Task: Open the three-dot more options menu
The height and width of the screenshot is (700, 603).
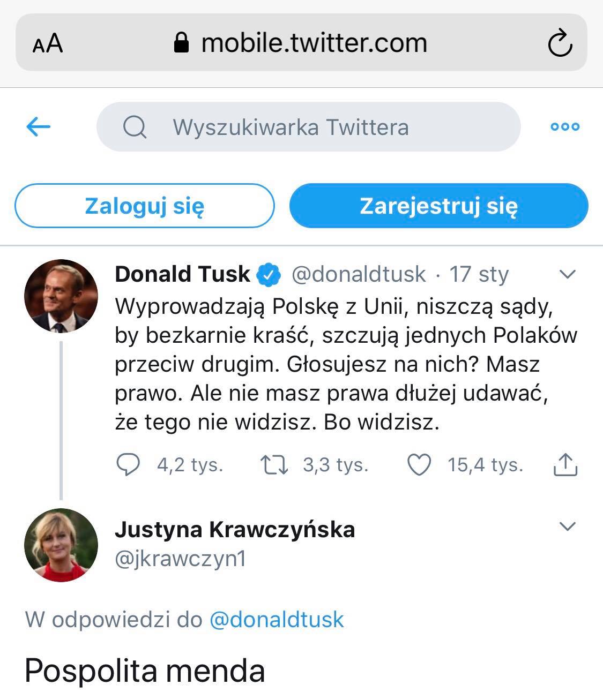Action: pyautogui.click(x=565, y=127)
